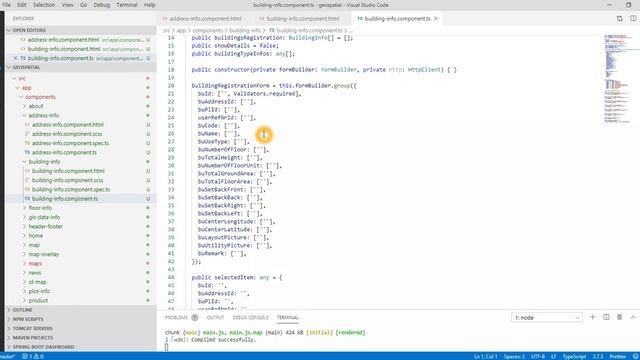Close building-info.component.ts in Open Editors list

[16, 58]
